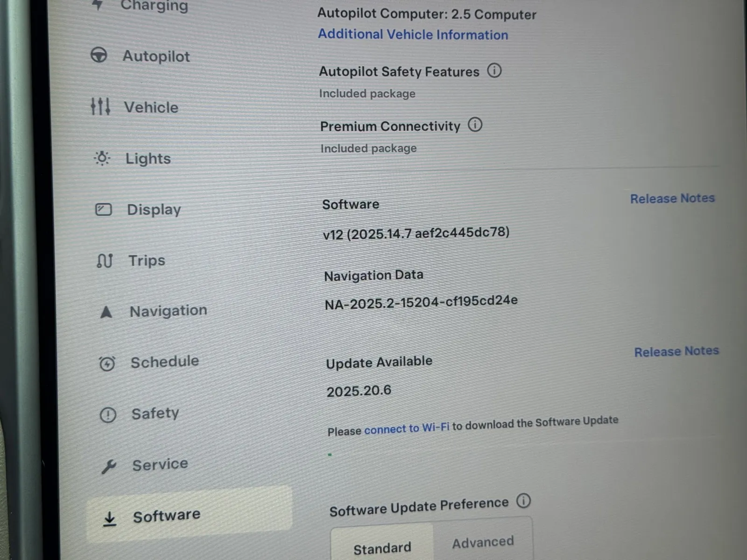Tap the connect to Wi-Fi link
Screen dimensions: 747x560
pyautogui.click(x=406, y=428)
